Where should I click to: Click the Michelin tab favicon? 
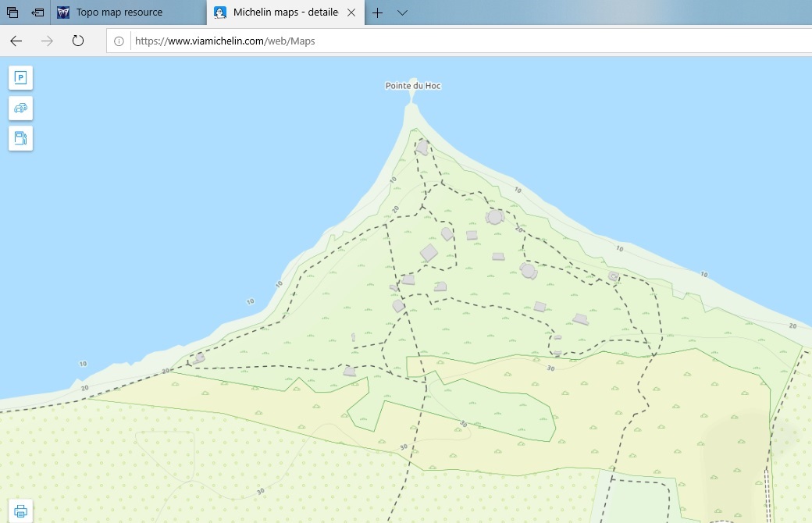click(x=220, y=12)
